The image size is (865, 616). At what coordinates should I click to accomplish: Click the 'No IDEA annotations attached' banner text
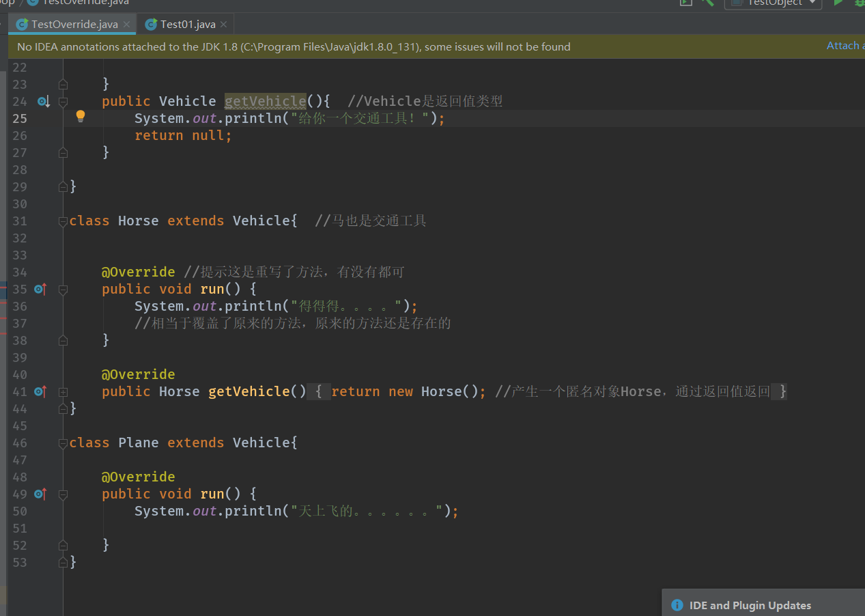294,47
